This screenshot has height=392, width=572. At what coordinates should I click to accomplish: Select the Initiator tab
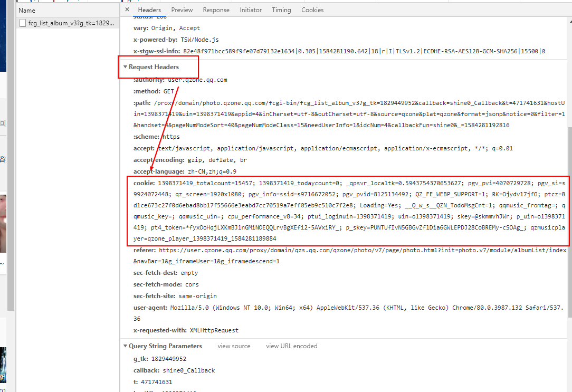pos(250,9)
